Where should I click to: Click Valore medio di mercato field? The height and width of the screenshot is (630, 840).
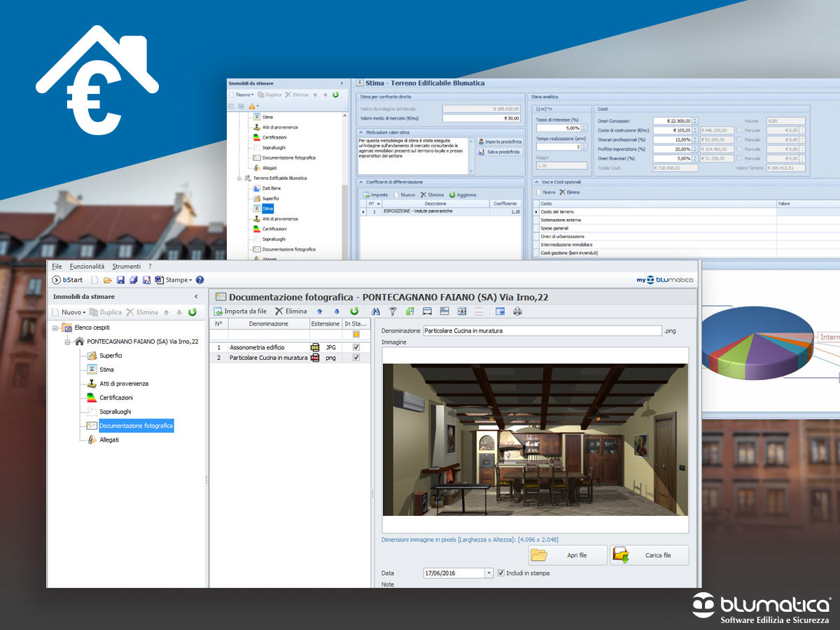click(482, 118)
